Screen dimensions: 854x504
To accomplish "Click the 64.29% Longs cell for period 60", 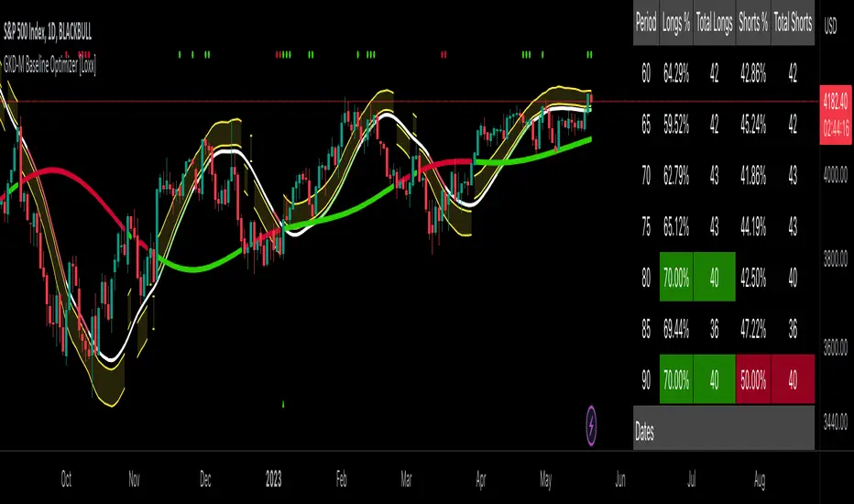I will coord(677,72).
